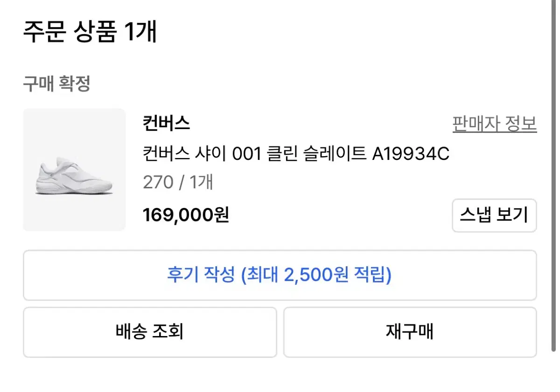Viewport: 560px width, 392px height.
Task: Click the 270 / 1개 option text
Action: (178, 182)
